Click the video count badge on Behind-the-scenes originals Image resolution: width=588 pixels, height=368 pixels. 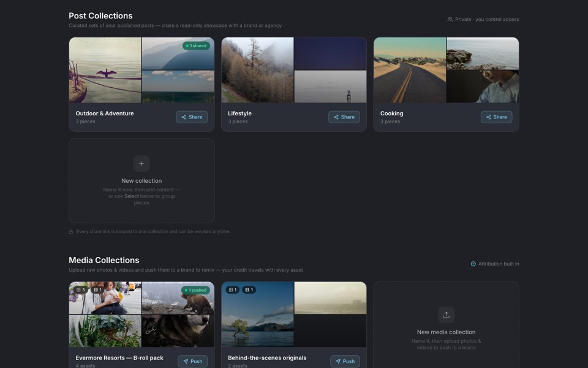pyautogui.click(x=249, y=290)
